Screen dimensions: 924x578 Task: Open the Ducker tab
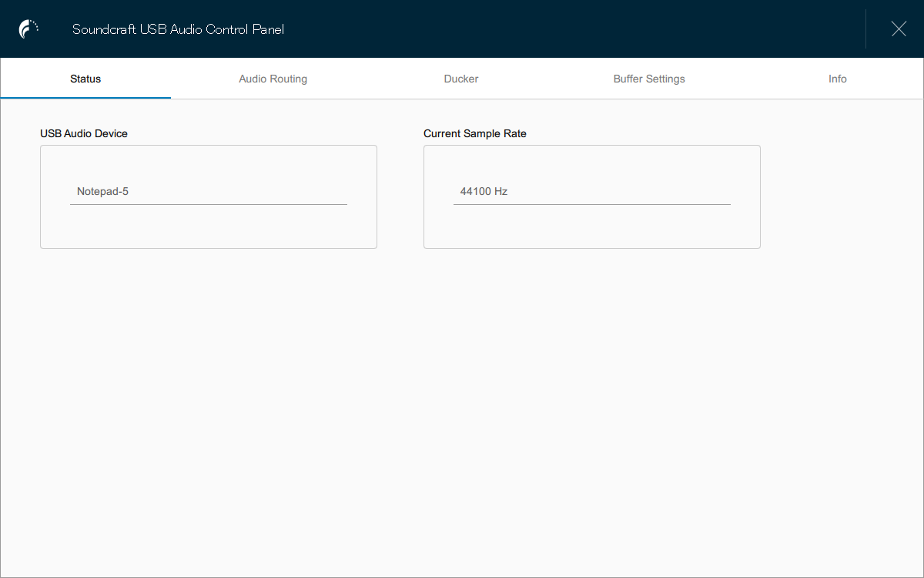(x=461, y=79)
